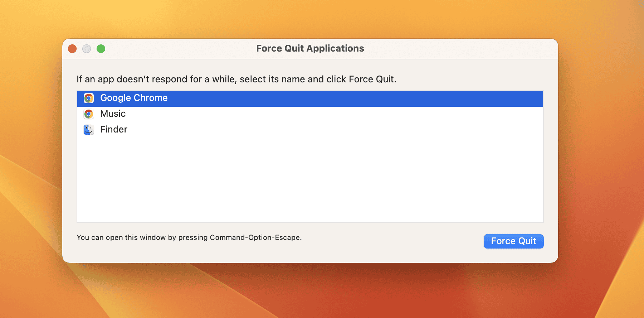This screenshot has width=644, height=318.
Task: Click the icon beside the Music entry
Action: (89, 114)
